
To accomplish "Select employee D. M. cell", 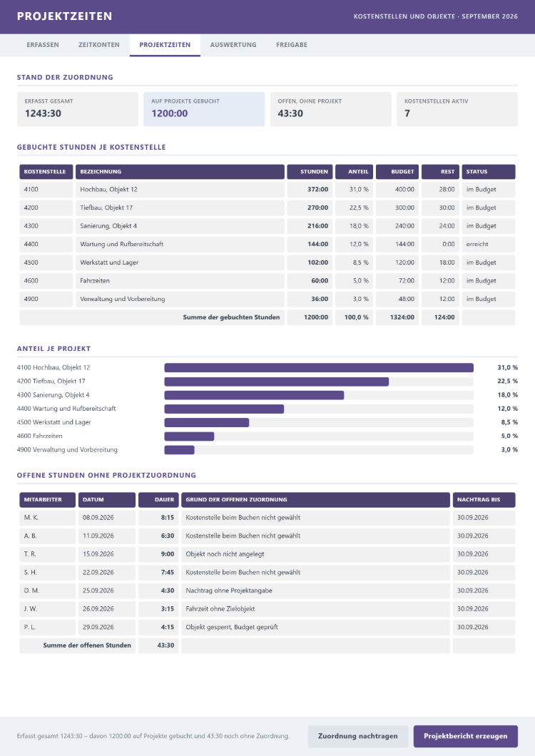I will (x=47, y=591).
